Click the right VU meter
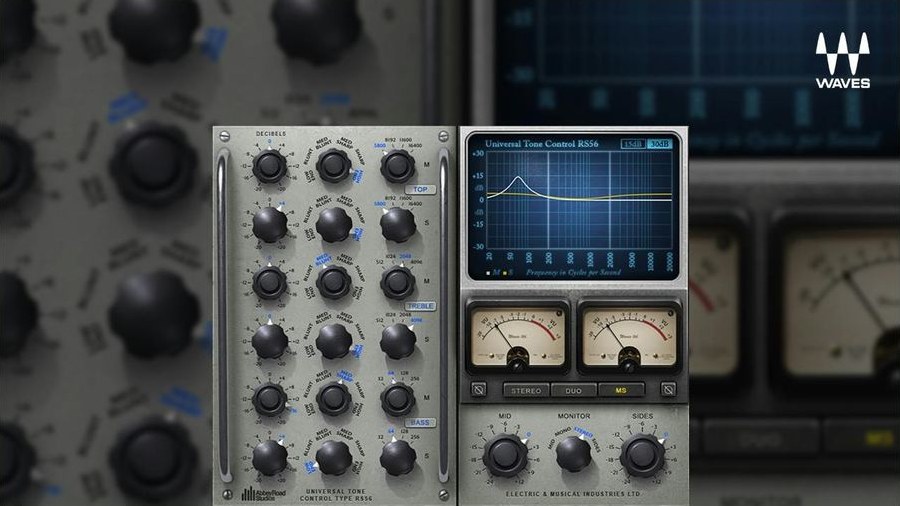This screenshot has height=506, width=900. [x=630, y=338]
